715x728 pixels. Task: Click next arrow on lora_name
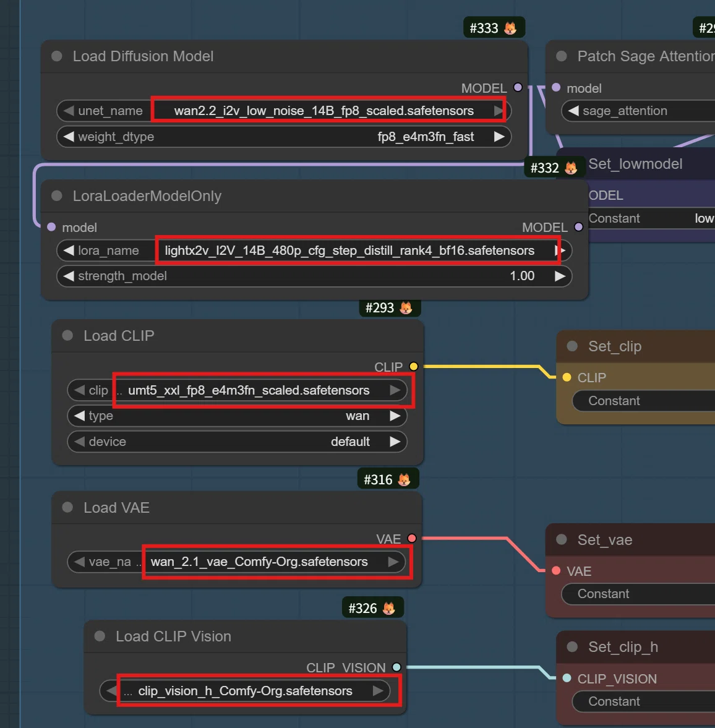[560, 251]
